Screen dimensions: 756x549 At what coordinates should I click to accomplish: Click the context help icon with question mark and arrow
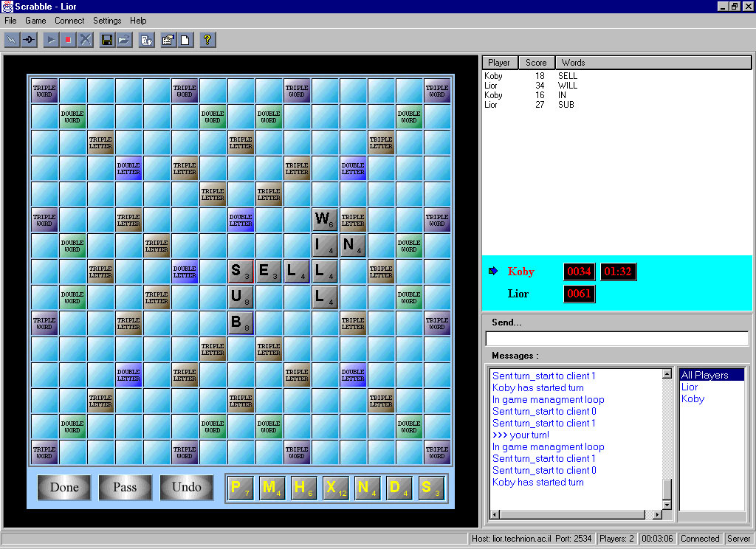point(147,40)
